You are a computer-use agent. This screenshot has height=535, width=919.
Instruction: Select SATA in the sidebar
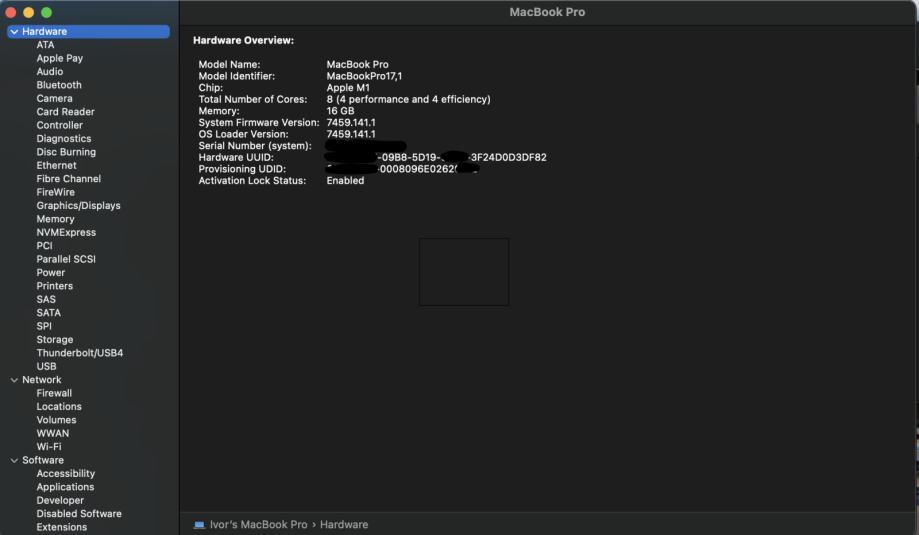tap(49, 313)
